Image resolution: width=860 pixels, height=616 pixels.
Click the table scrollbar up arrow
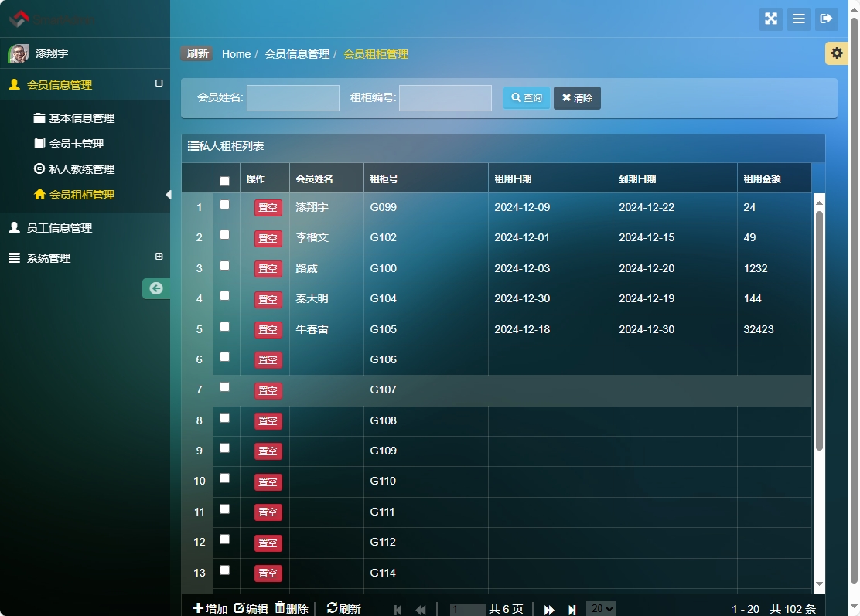coord(819,202)
